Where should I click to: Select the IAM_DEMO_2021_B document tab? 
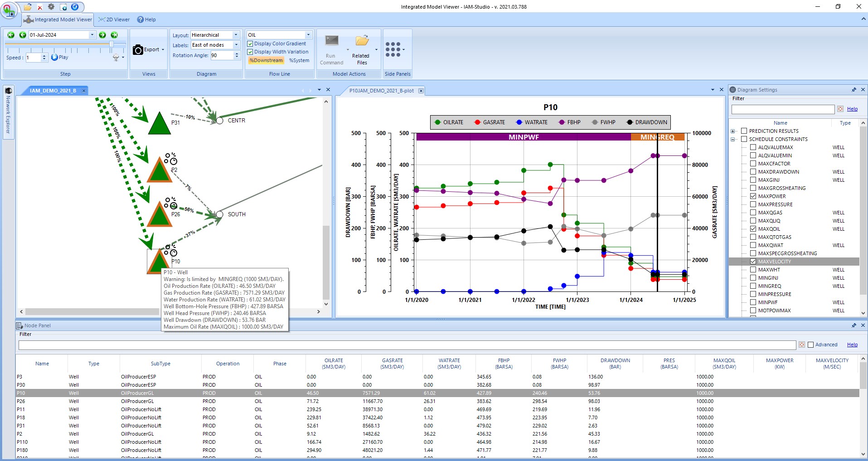[x=53, y=91]
